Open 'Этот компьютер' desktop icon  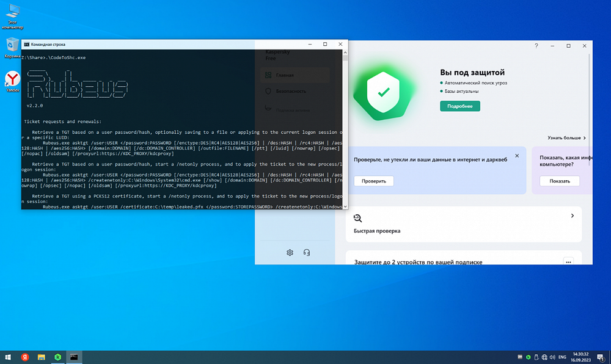(x=12, y=16)
